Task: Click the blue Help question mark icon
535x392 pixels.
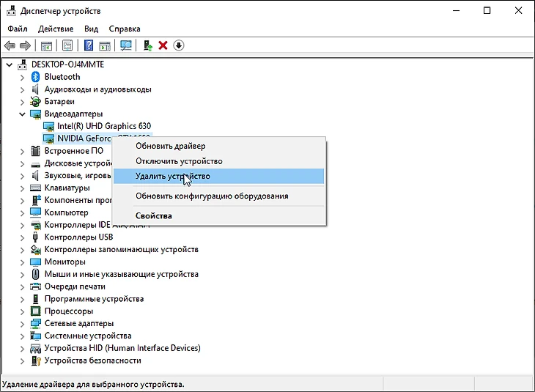Action: click(89, 45)
